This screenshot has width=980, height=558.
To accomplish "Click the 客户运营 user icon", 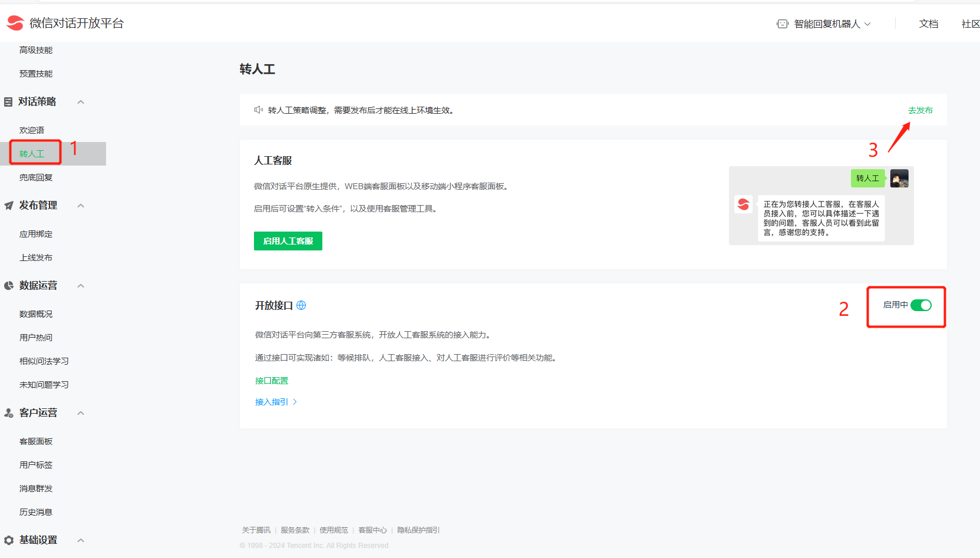I will tap(9, 413).
